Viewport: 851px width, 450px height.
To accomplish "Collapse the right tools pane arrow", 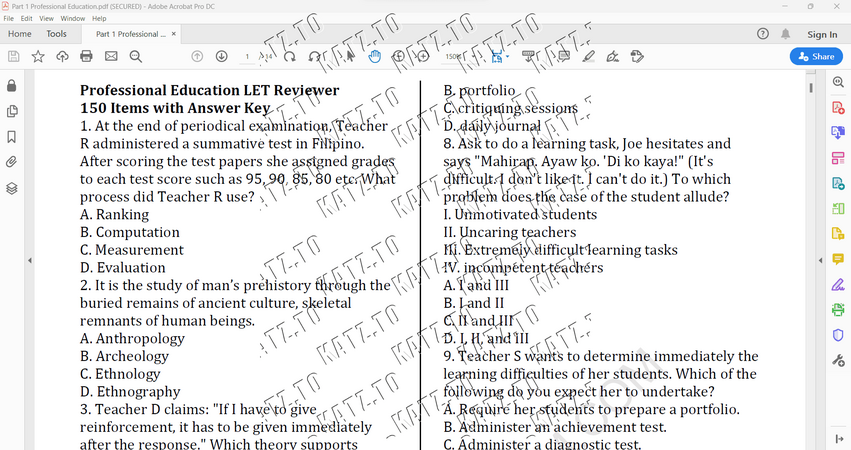I will (820, 261).
